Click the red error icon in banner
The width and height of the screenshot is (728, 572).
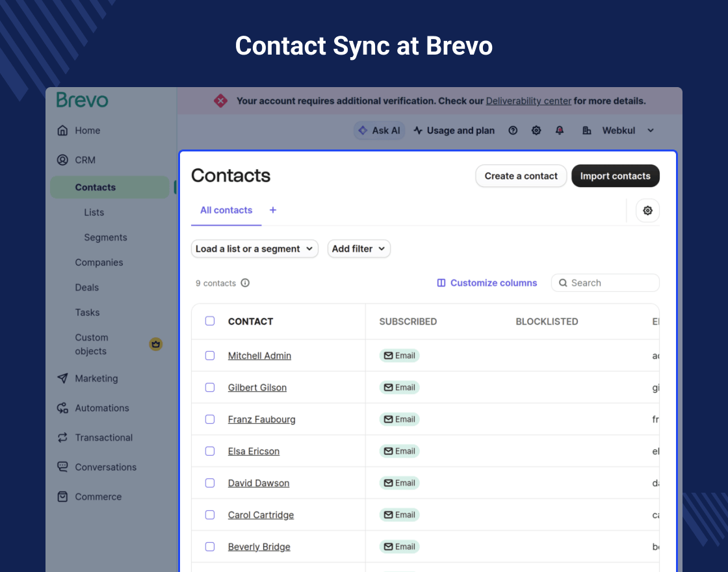click(x=220, y=101)
